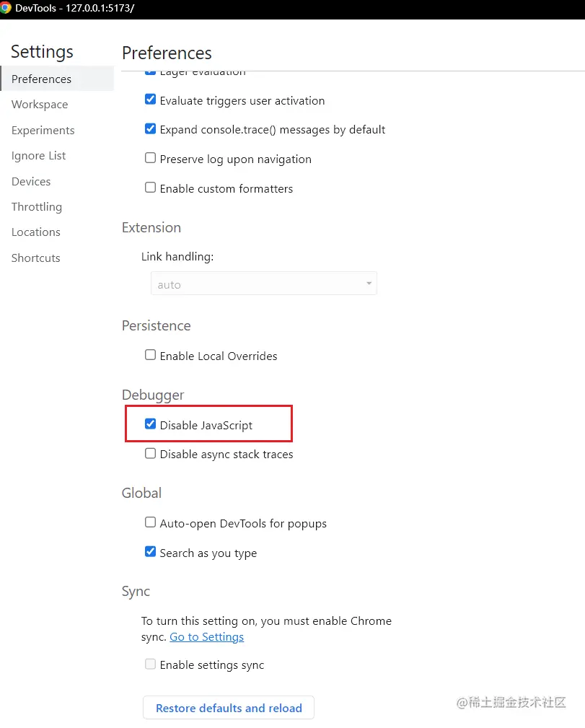Screen dimensions: 585x728
Task: Switch to the Locations tab
Action: click(36, 232)
